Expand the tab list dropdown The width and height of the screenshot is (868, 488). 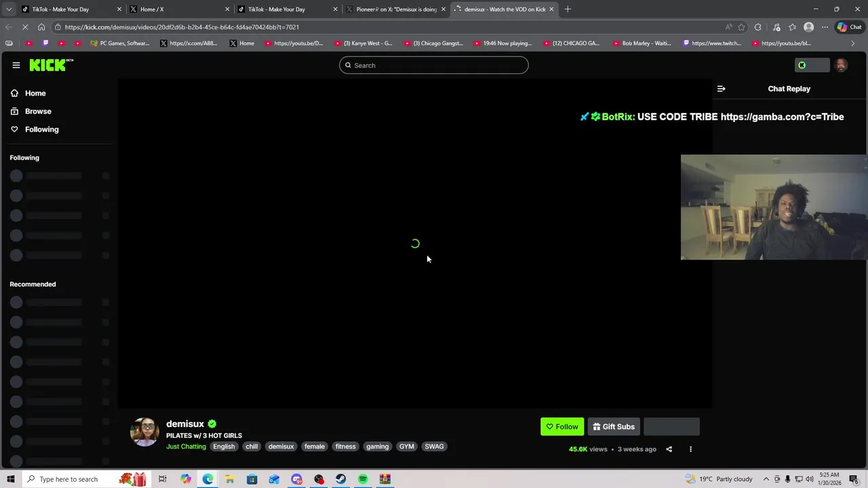[9, 9]
